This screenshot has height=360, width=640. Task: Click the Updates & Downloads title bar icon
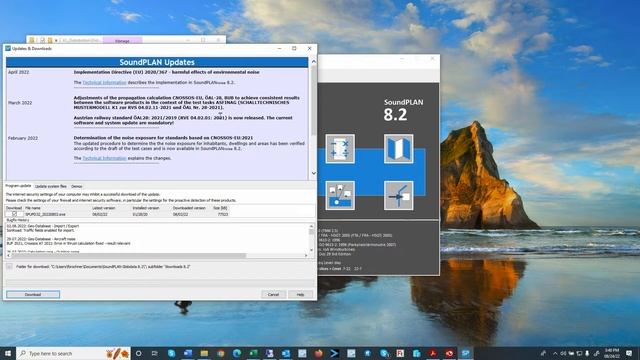8,48
